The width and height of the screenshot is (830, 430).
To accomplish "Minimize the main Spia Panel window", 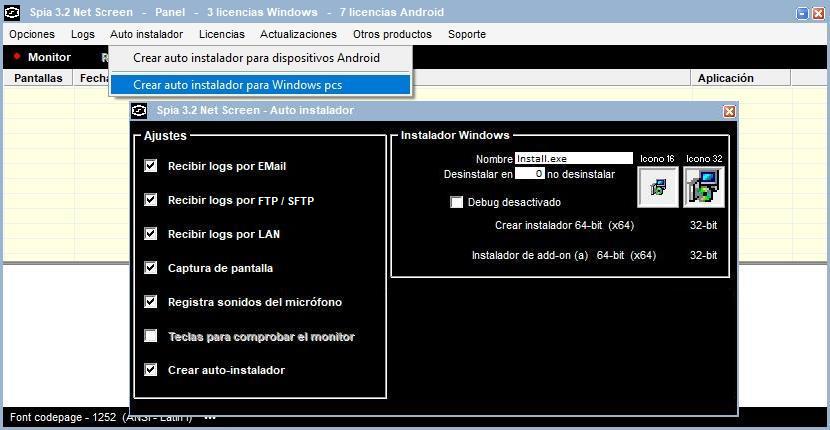I will point(803,13).
